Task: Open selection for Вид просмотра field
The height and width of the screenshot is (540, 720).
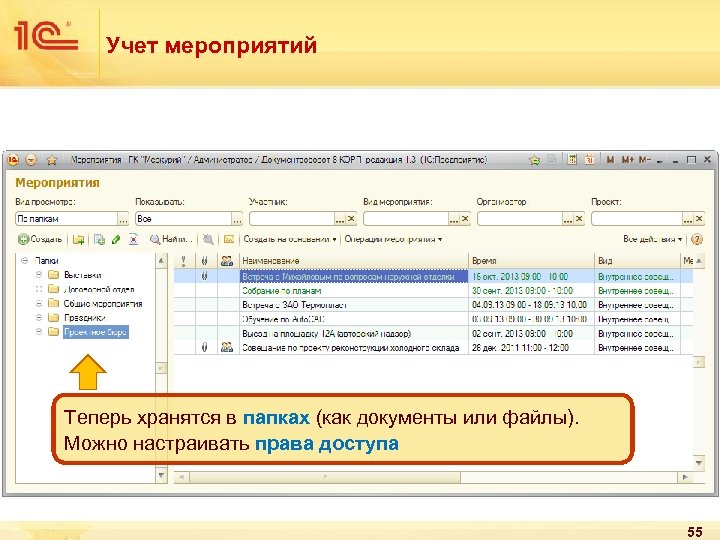Action: tap(123, 219)
